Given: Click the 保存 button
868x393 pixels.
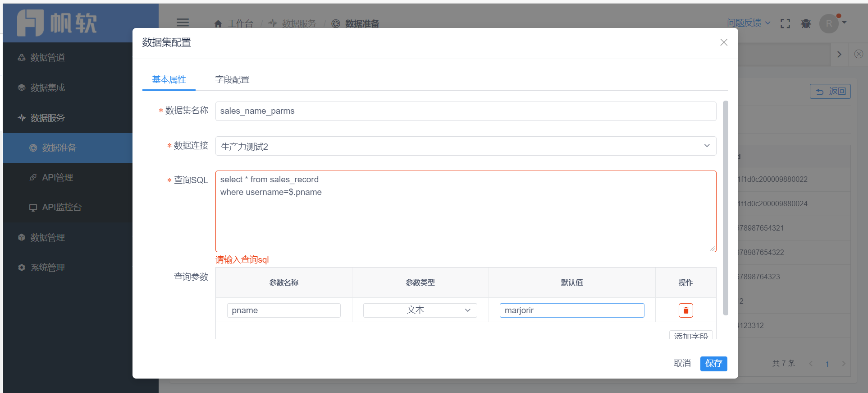Looking at the screenshot, I should click(713, 364).
